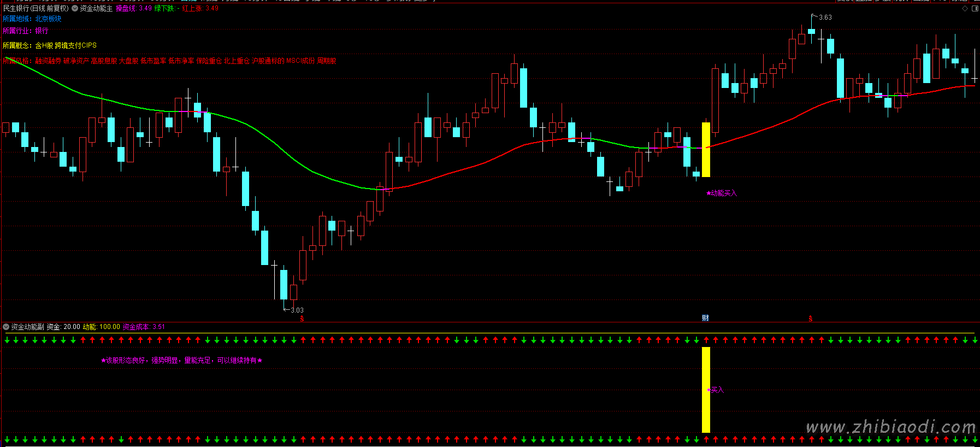The width and height of the screenshot is (980, 447).
Task: Click the yellow 动能买入 candle in main chart
Action: click(706, 149)
